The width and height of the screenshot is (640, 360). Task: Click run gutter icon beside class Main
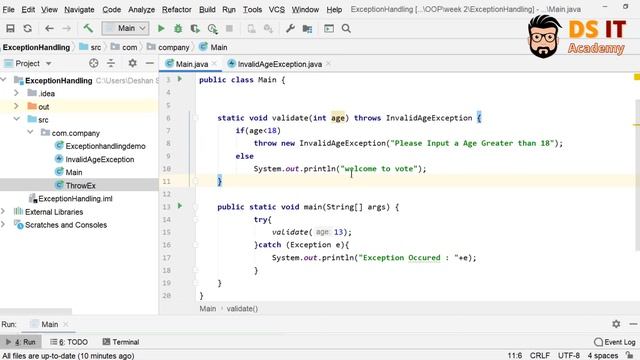(x=180, y=79)
